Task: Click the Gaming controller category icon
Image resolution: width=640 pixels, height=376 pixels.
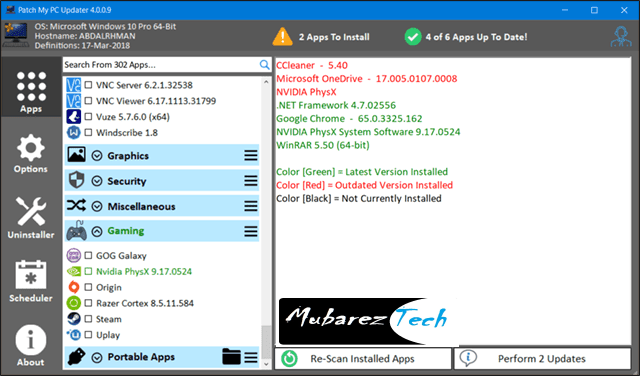Action: (76, 231)
